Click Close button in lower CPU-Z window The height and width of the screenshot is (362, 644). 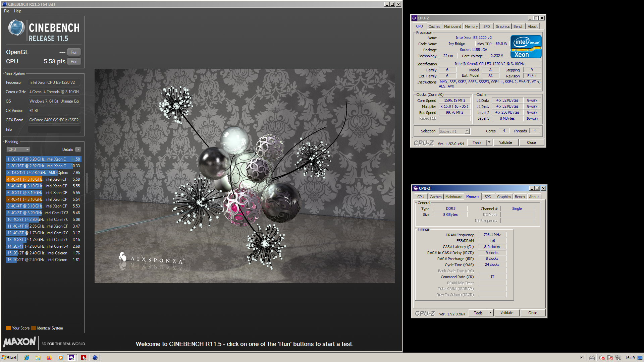click(533, 313)
